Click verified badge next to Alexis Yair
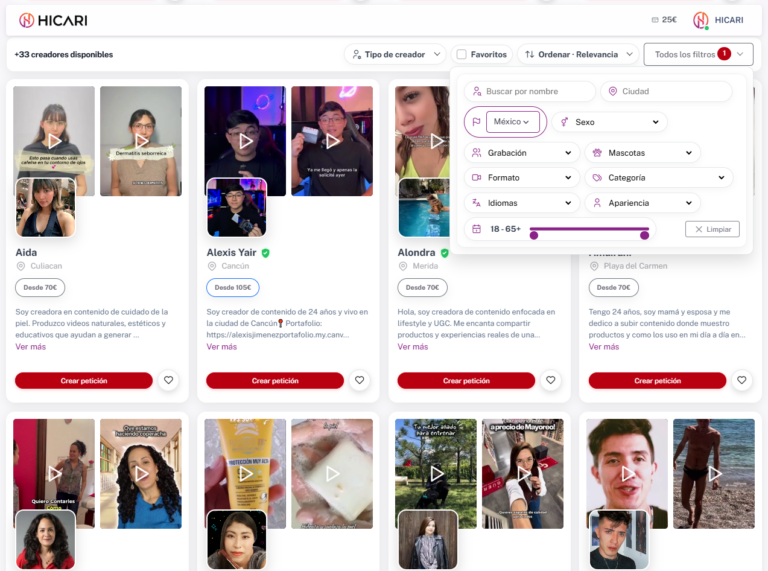 tap(266, 253)
